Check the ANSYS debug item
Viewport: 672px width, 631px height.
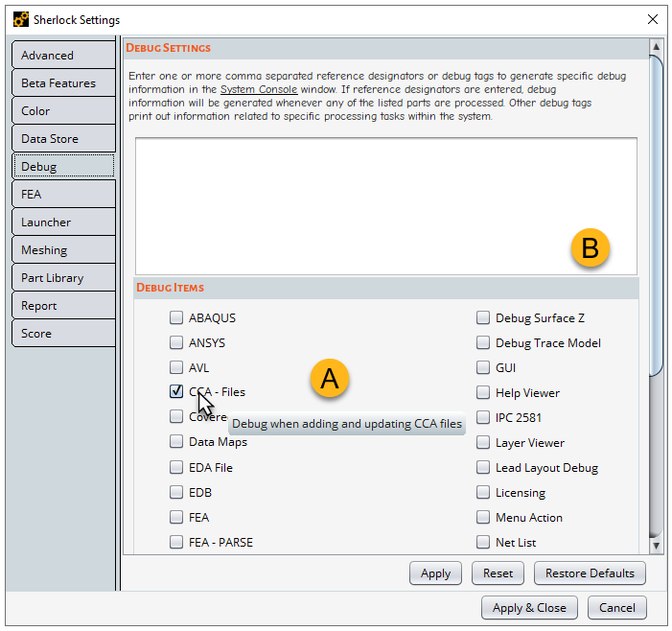(176, 342)
